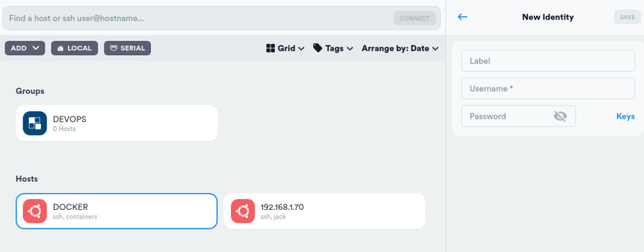This screenshot has height=252, width=644.
Task: Click the Tags label icon
Action: [318, 48]
